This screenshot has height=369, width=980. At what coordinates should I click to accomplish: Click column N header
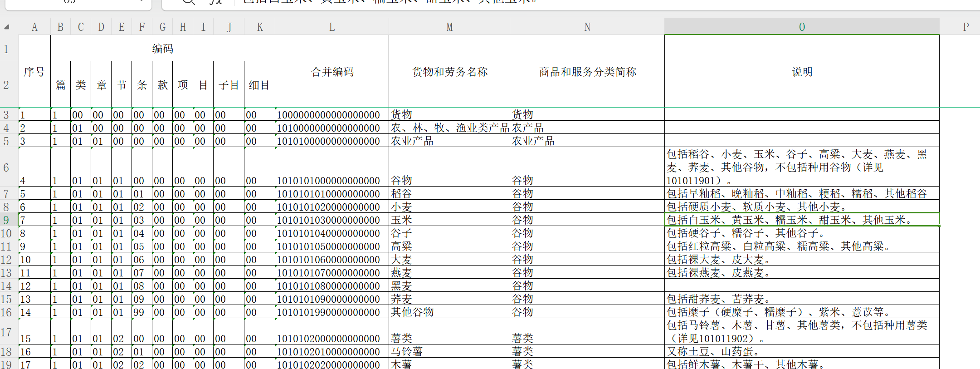(587, 27)
